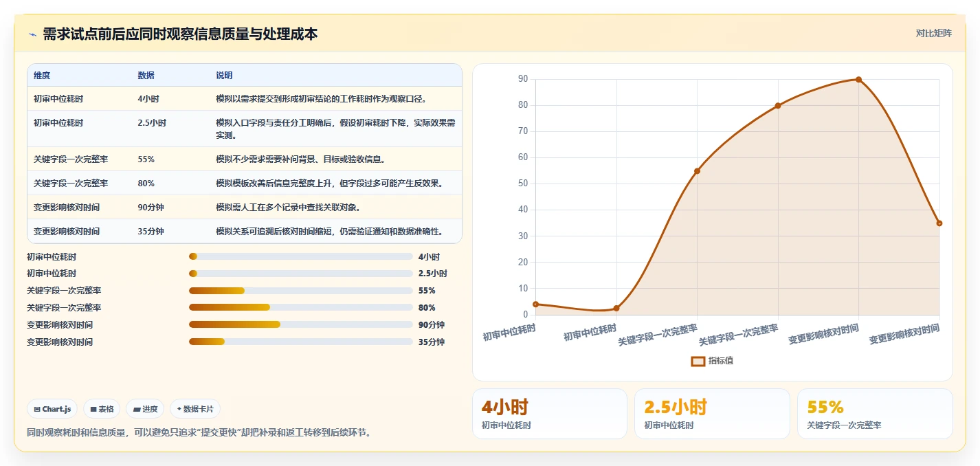Click the chart data point at value 90
980x466 pixels.
[x=858, y=80]
